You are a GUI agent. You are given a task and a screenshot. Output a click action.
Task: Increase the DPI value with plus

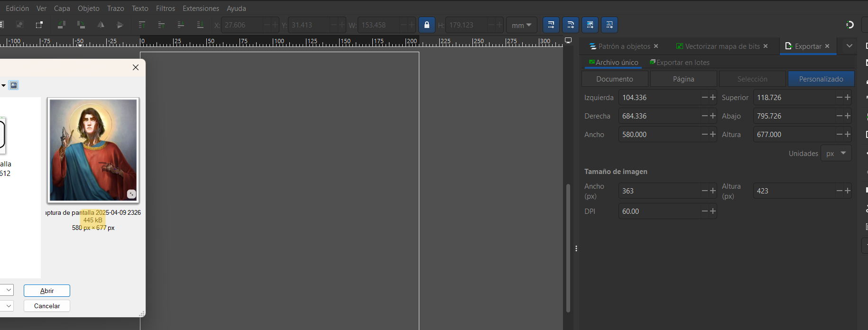point(712,211)
